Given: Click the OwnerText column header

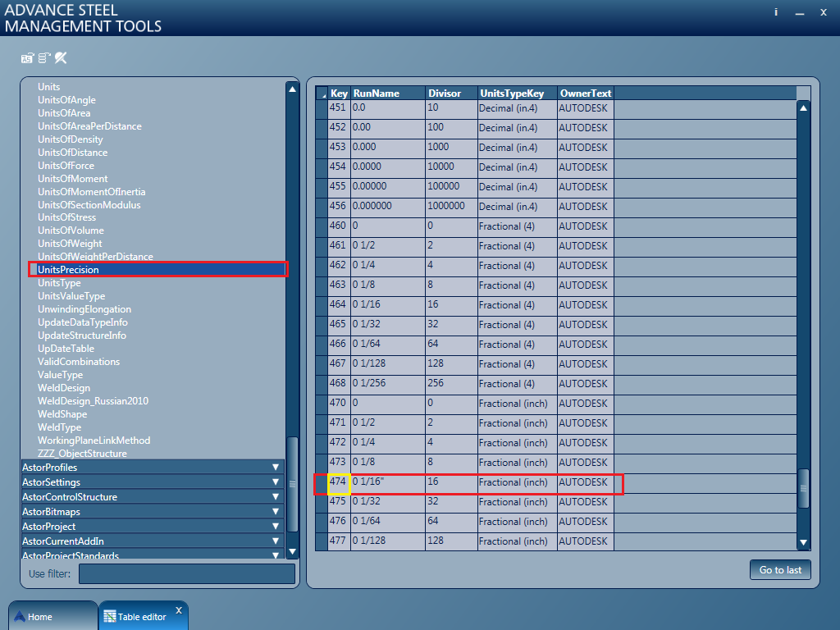Looking at the screenshot, I should coord(586,94).
